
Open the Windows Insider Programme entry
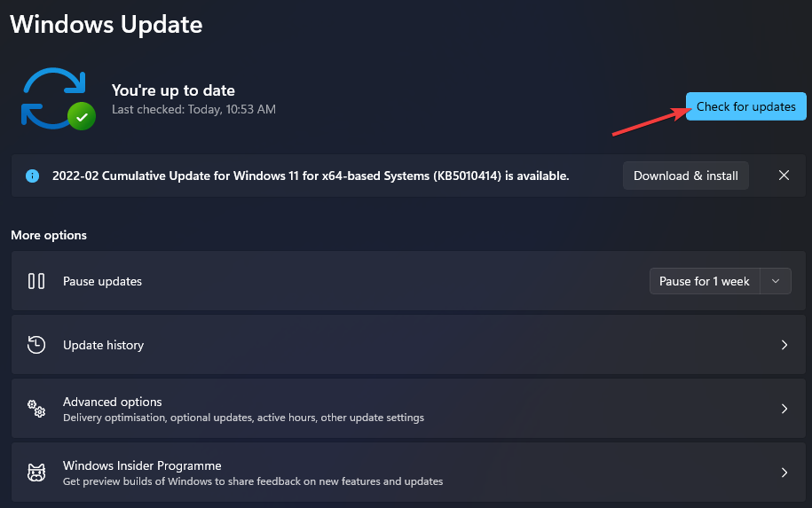coord(142,465)
